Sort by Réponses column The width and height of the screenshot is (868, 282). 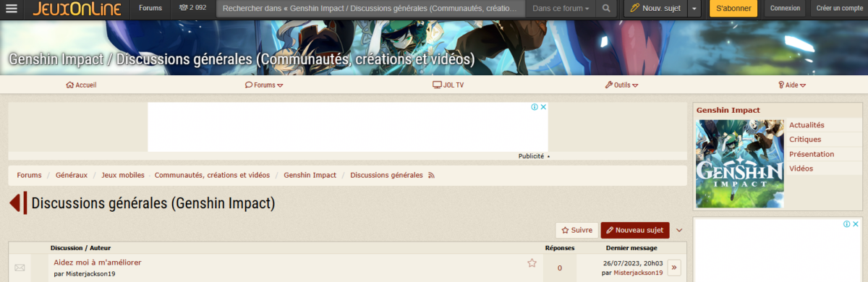click(559, 248)
